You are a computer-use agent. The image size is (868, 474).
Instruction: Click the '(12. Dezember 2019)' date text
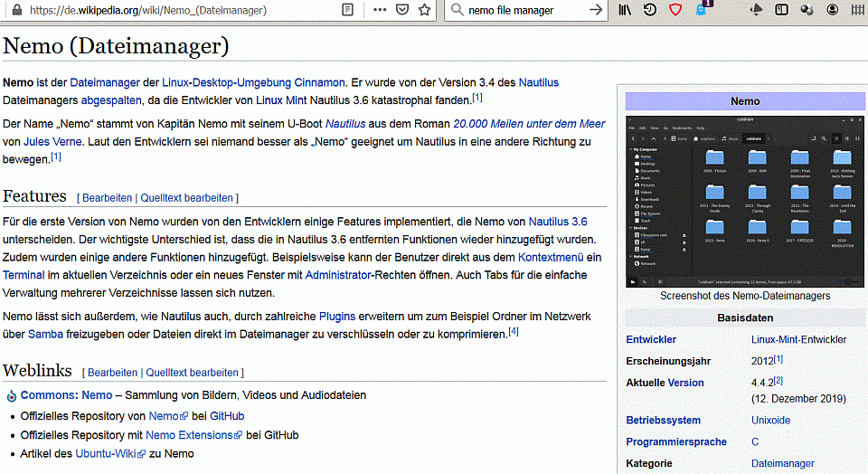coord(798,399)
